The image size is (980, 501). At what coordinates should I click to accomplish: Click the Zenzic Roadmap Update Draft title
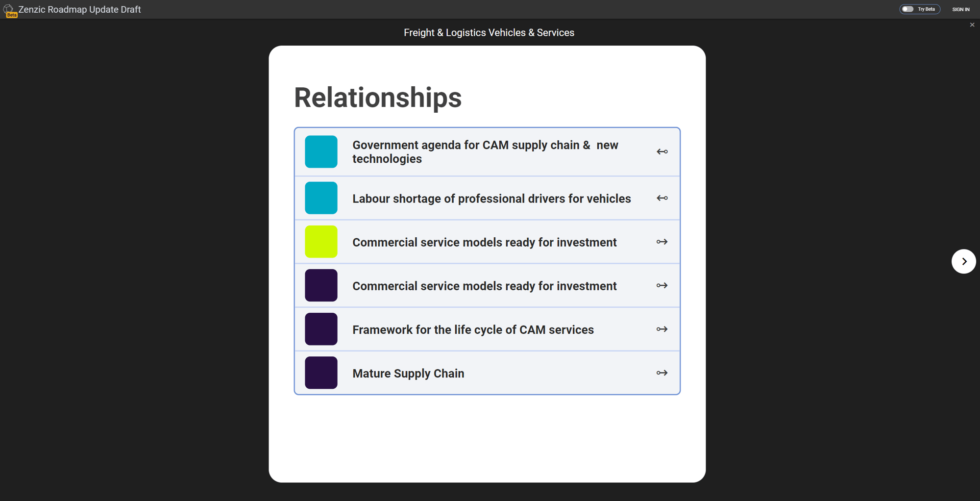click(x=79, y=10)
